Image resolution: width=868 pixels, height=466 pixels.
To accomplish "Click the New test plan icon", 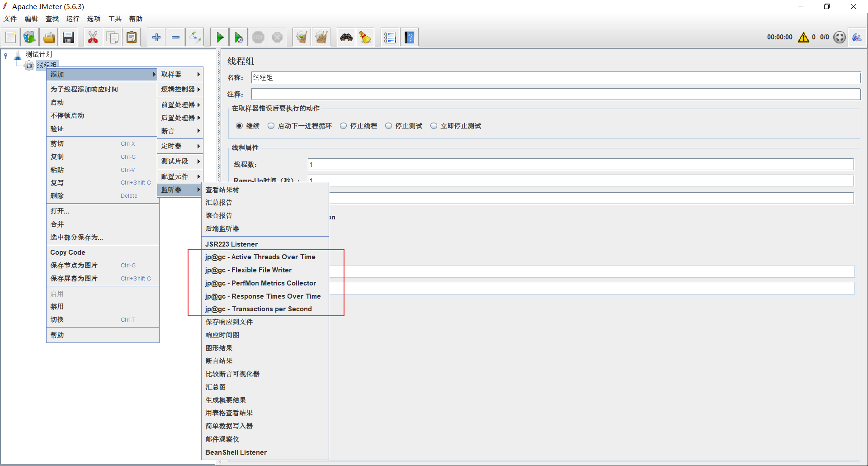I will click(x=11, y=37).
